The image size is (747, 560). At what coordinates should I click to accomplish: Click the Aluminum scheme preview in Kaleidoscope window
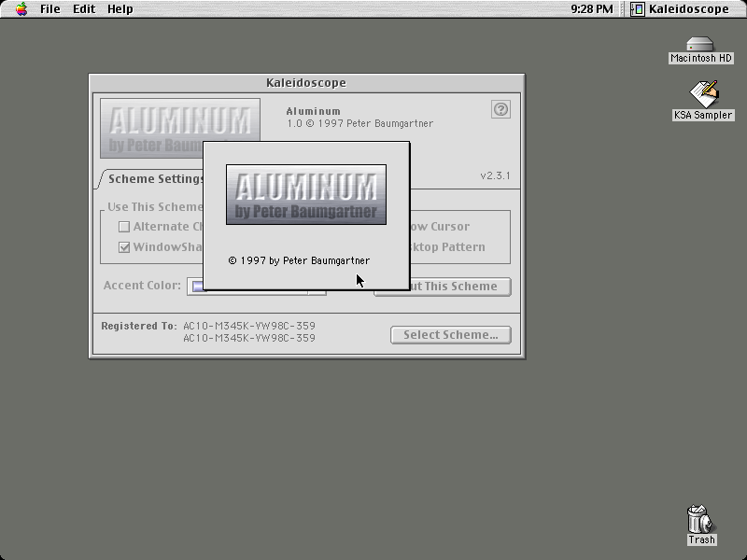[180, 128]
